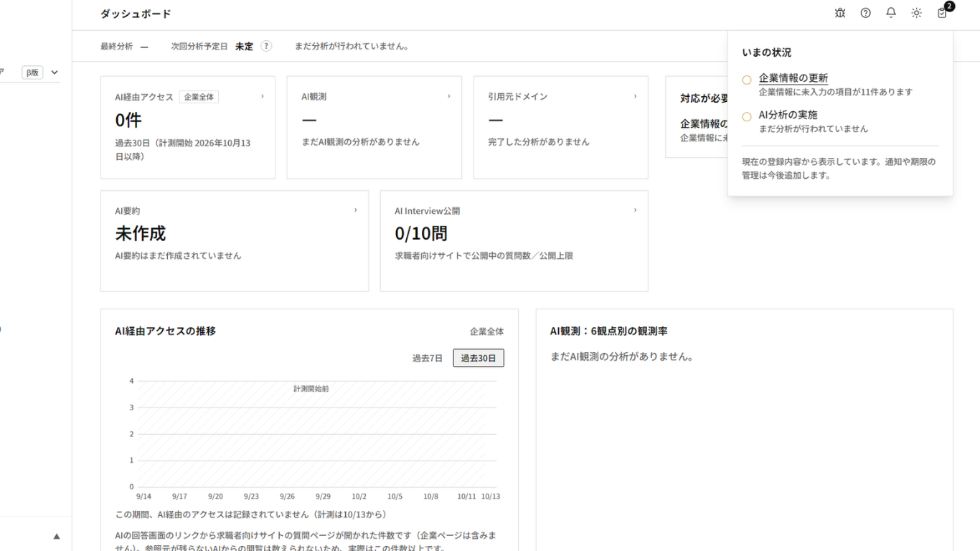
Task: Click the clipboard checklist icon with badge 2
Action: pos(943,13)
